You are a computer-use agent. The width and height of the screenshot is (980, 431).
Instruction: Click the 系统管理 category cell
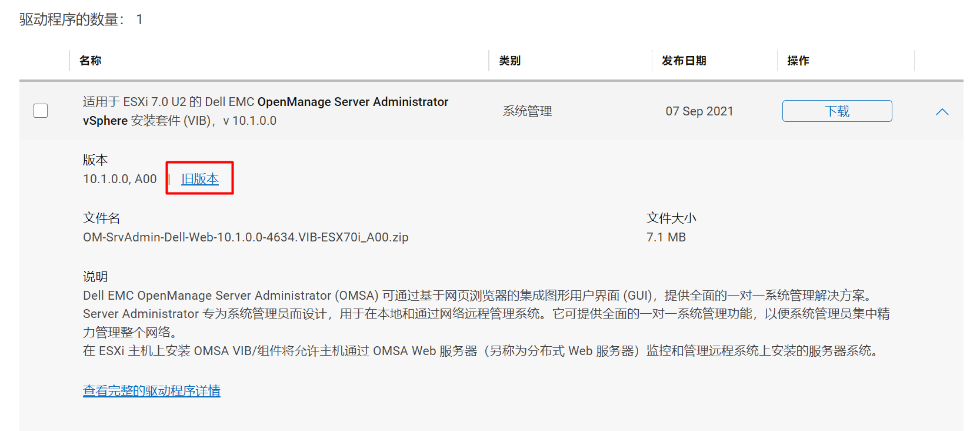[x=528, y=111]
